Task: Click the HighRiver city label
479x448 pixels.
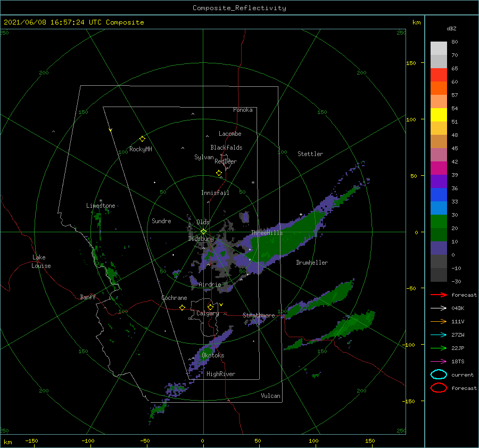Action: coord(221,374)
